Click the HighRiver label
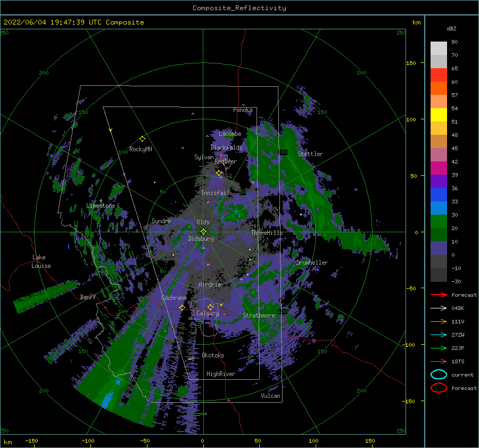 pyautogui.click(x=221, y=374)
